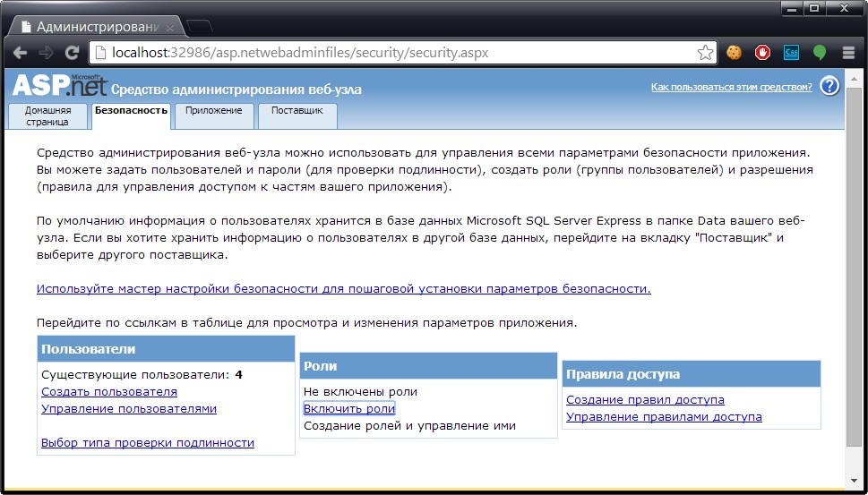Click the scrollbar up arrow
The image size is (868, 495).
855,79
